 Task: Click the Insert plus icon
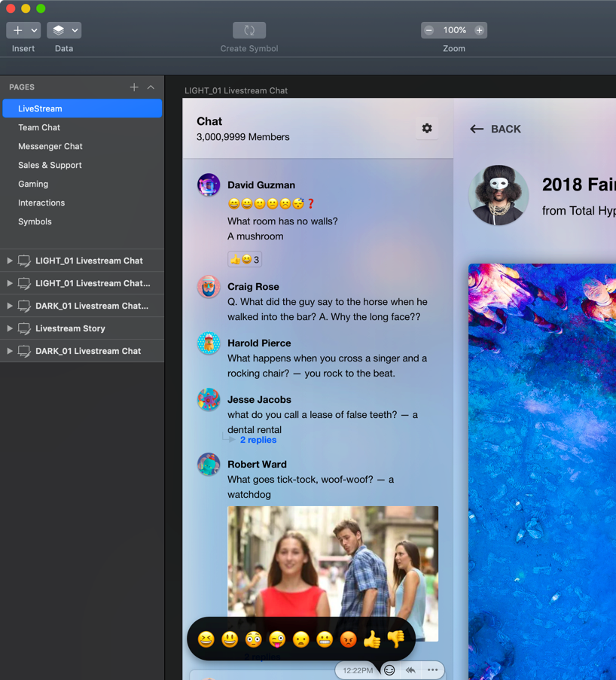(17, 30)
